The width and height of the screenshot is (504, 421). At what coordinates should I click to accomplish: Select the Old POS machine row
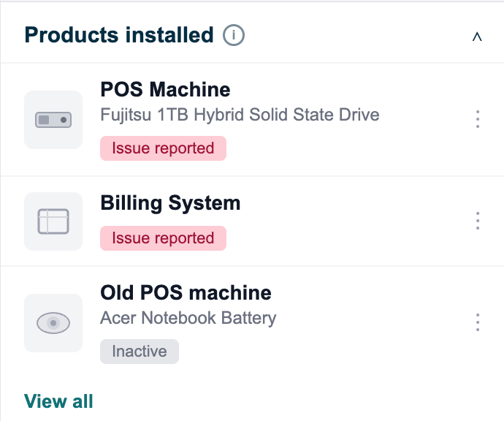pos(252,323)
